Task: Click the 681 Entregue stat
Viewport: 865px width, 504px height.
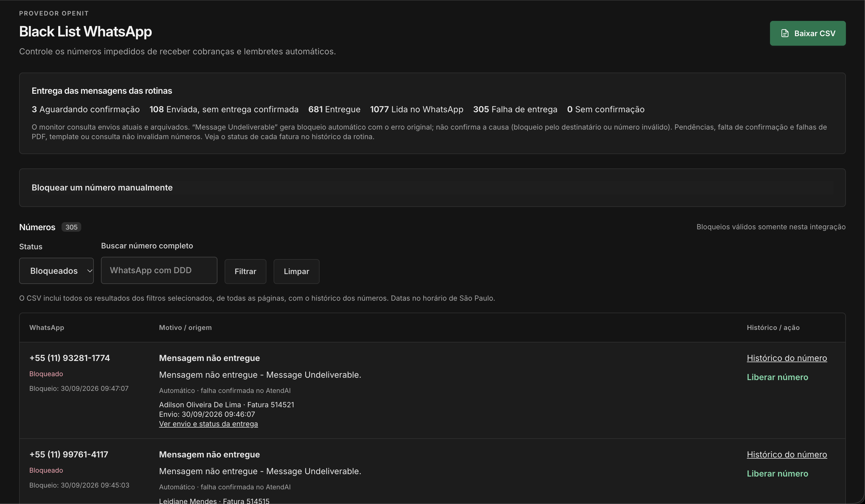Action: click(x=334, y=110)
